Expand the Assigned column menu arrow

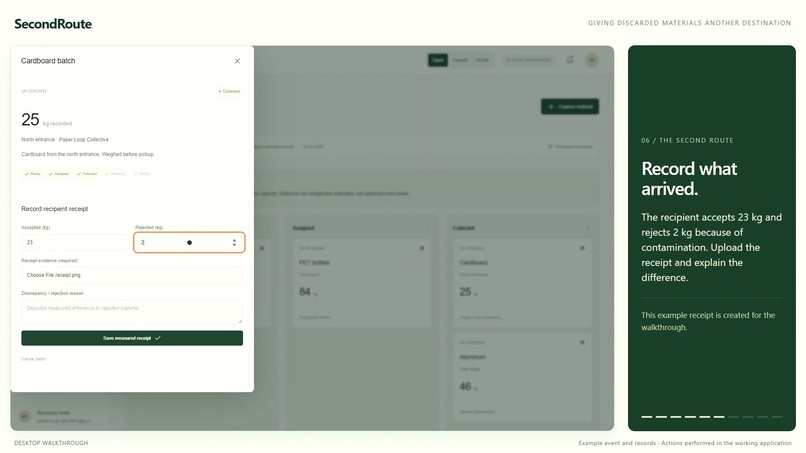pos(428,228)
